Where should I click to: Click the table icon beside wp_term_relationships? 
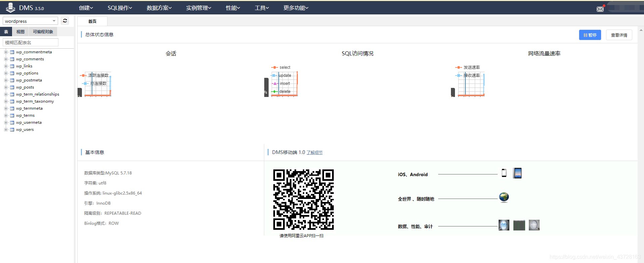tap(12, 94)
